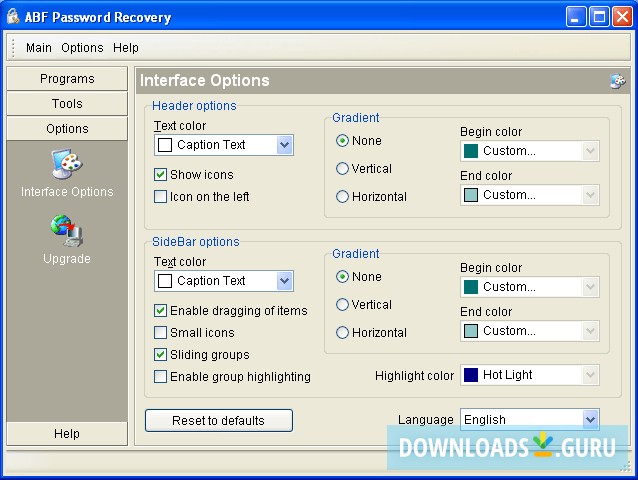Minimize the ABF Password Recovery window
638x480 pixels.
[576, 17]
